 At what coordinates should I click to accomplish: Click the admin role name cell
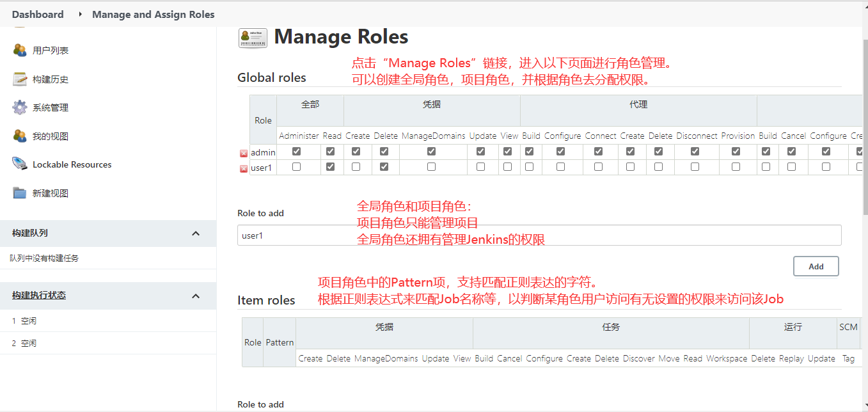(x=263, y=152)
